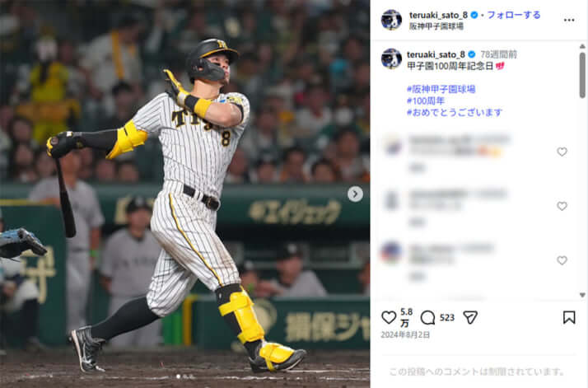Open the #おめでとうございます hashtag

pyautogui.click(x=455, y=112)
